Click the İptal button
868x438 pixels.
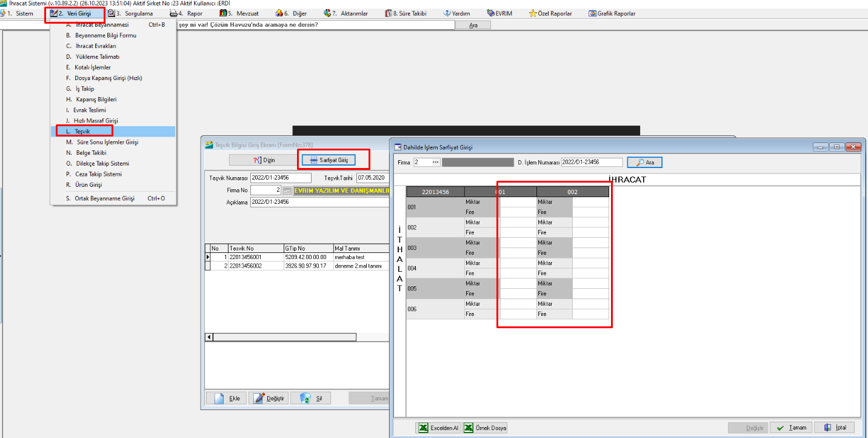(x=835, y=428)
